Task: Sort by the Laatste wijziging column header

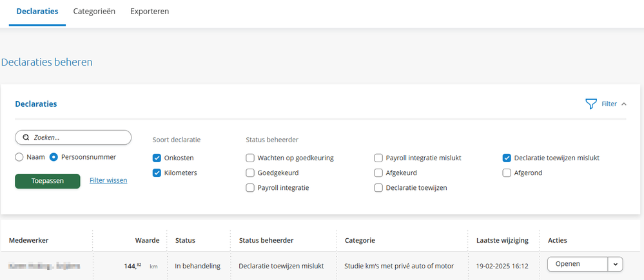Action: (x=502, y=240)
